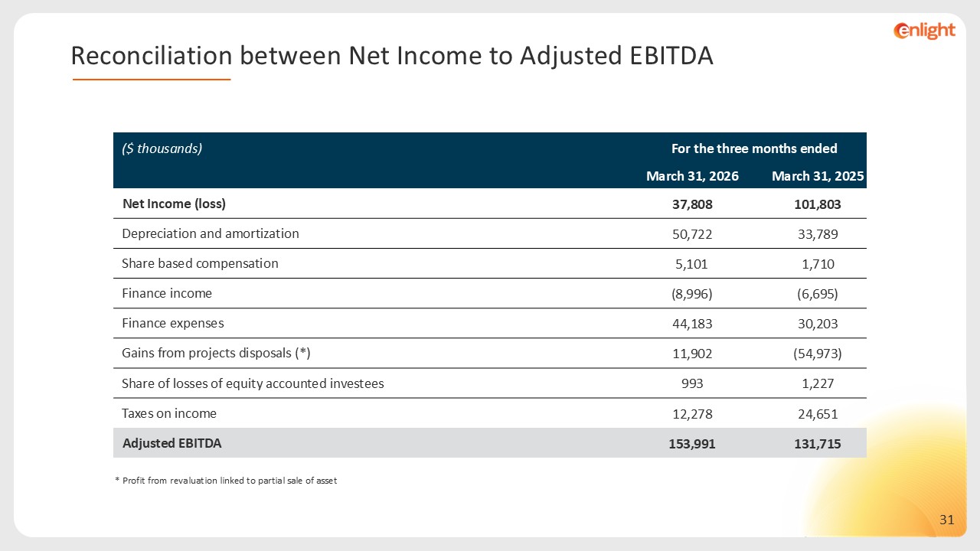980x551 pixels.
Task: Select the March 31, 2025 column header
Action: (818, 176)
